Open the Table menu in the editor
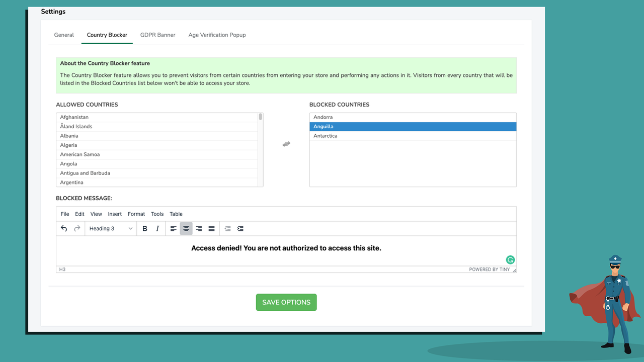Viewport: 644px width, 362px height. tap(176, 214)
